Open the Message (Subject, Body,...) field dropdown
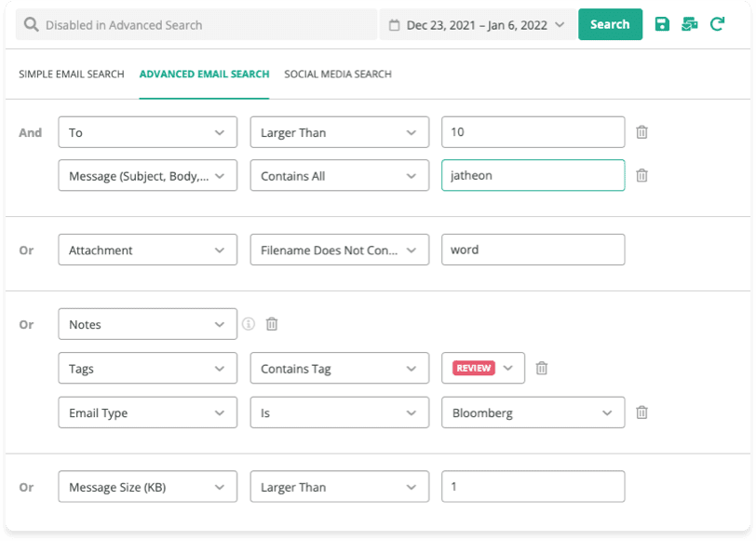Image resolution: width=756 pixels, height=541 pixels. (x=147, y=175)
